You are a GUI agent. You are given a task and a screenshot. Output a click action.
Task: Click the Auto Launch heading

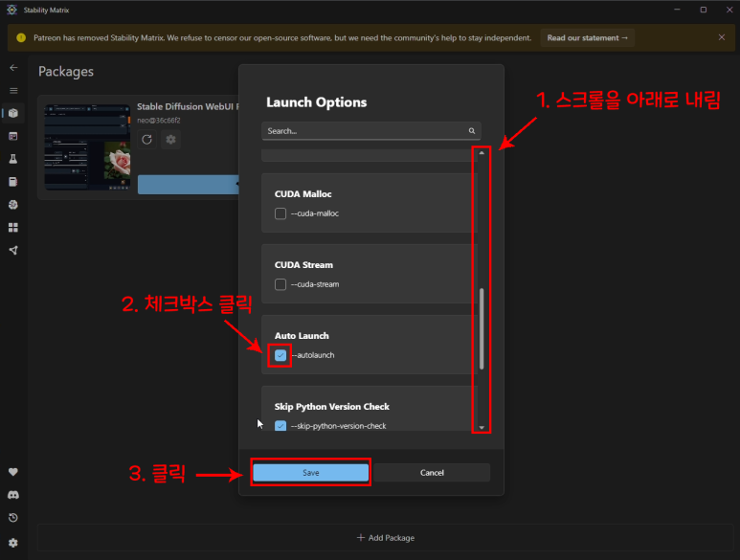(302, 335)
